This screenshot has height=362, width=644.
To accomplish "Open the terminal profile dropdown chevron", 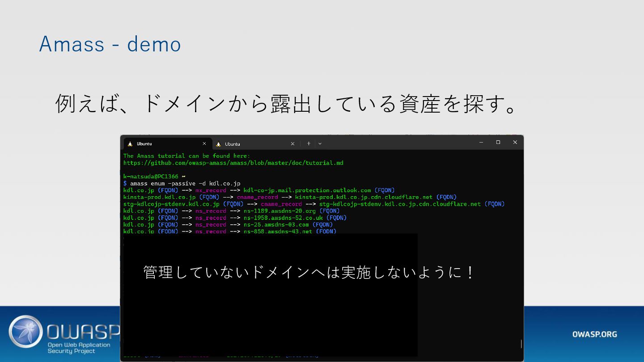I will [320, 143].
